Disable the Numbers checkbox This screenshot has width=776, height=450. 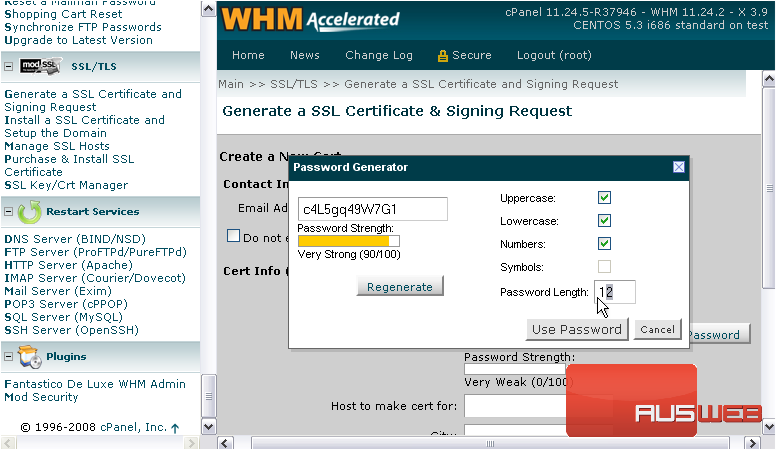604,243
